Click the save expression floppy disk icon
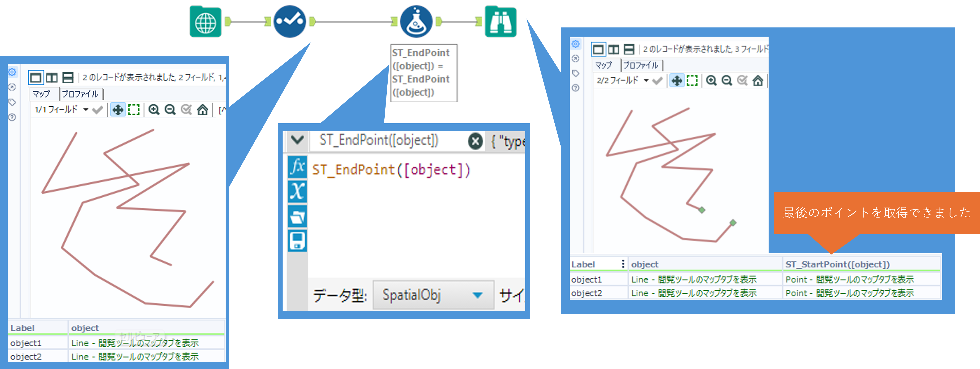 pyautogui.click(x=297, y=241)
